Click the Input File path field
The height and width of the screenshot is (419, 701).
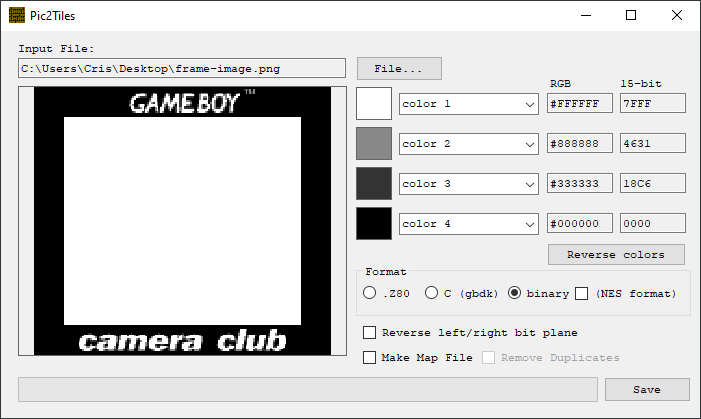point(182,68)
